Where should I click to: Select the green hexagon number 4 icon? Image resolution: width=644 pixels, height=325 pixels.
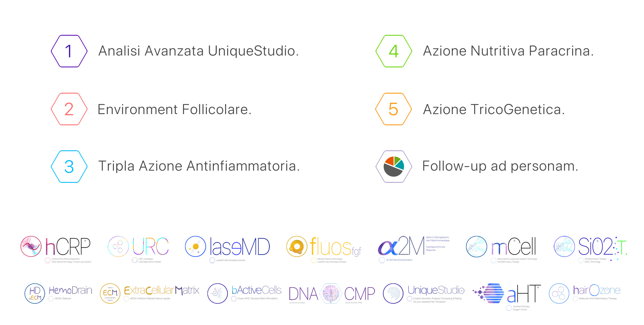pos(394,51)
